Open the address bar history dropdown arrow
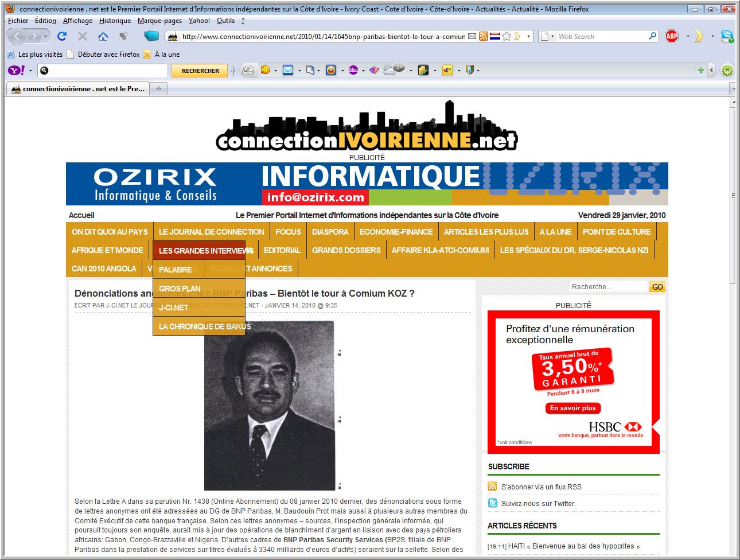This screenshot has height=560, width=740. point(528,36)
